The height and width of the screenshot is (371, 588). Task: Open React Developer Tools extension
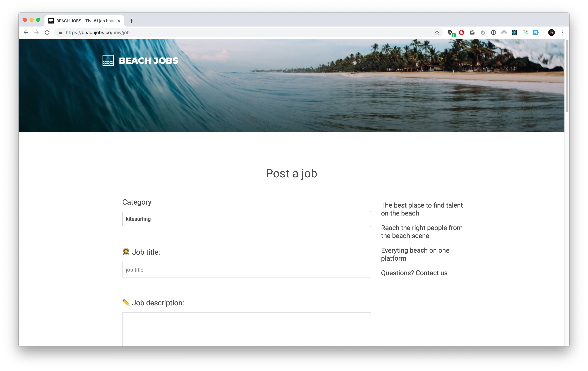click(514, 32)
